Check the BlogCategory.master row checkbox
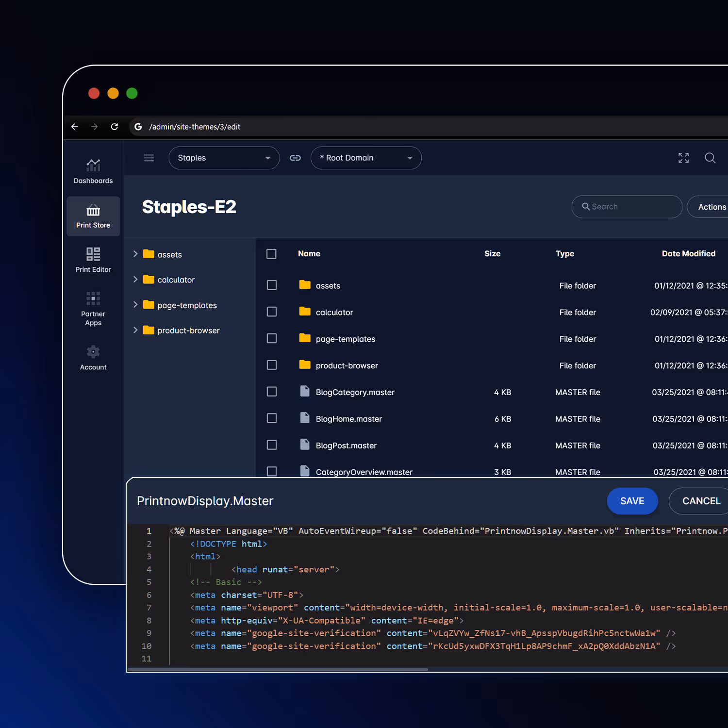Screen dimensions: 728x728 click(x=272, y=392)
